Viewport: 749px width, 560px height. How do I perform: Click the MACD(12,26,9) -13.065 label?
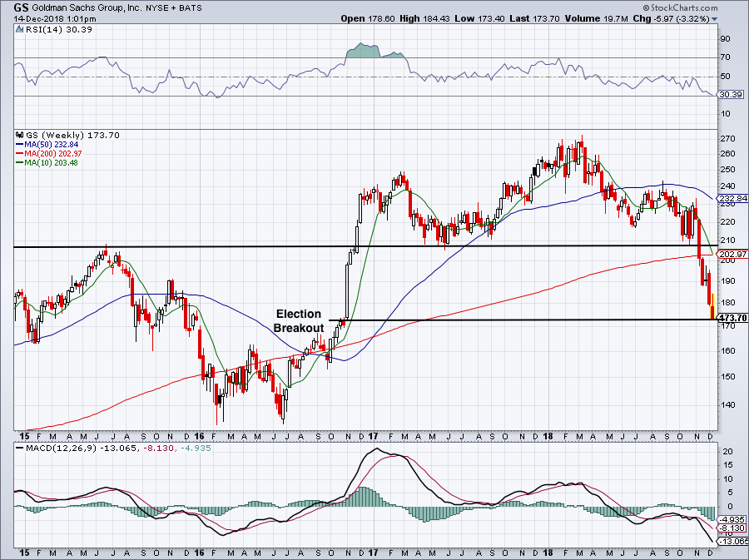[x=82, y=448]
